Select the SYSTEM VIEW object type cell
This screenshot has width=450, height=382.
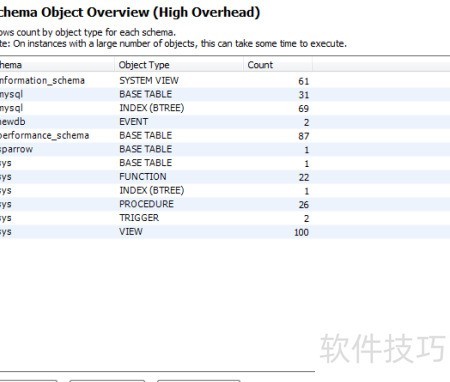tap(149, 81)
